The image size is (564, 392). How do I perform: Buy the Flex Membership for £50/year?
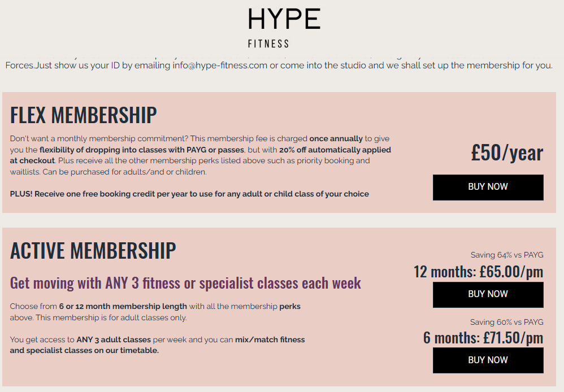[488, 187]
